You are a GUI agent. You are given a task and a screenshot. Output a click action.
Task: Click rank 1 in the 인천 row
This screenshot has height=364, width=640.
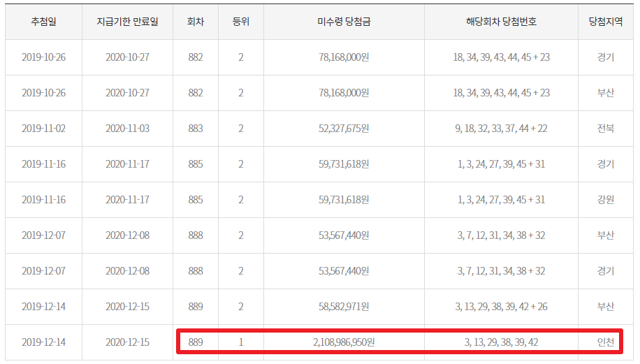pyautogui.click(x=241, y=342)
